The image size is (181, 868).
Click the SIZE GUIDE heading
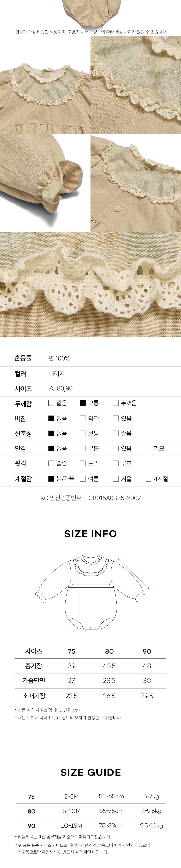(90, 772)
